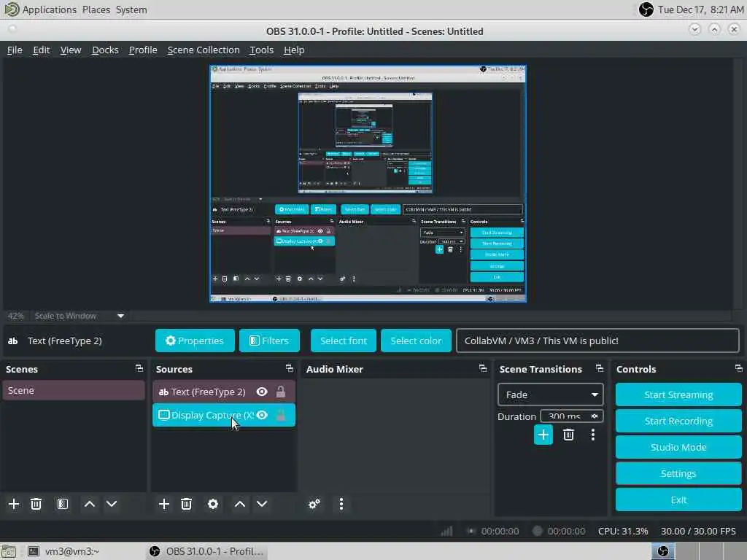Click the Select color button
Screen dimensions: 747x560
click(x=416, y=341)
